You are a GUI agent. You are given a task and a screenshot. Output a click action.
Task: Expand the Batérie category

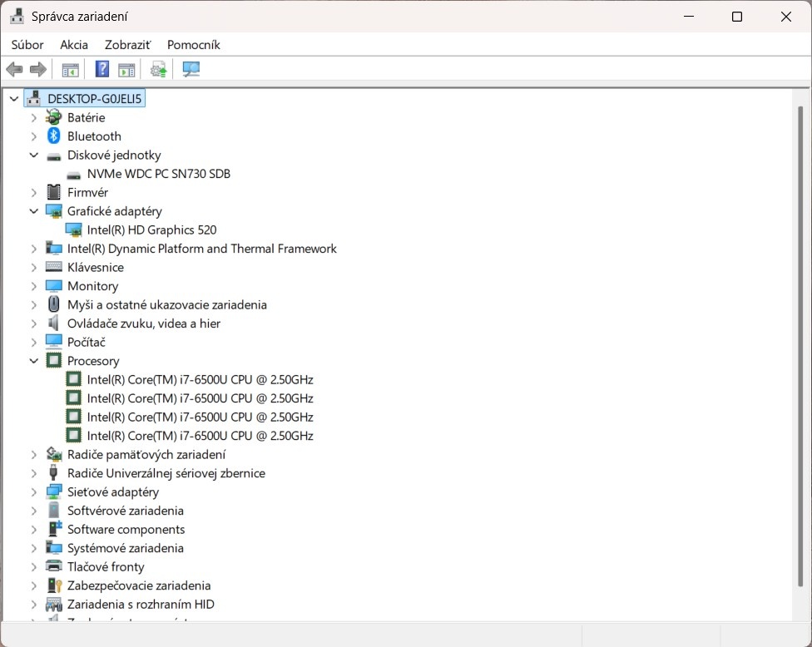click(x=34, y=118)
